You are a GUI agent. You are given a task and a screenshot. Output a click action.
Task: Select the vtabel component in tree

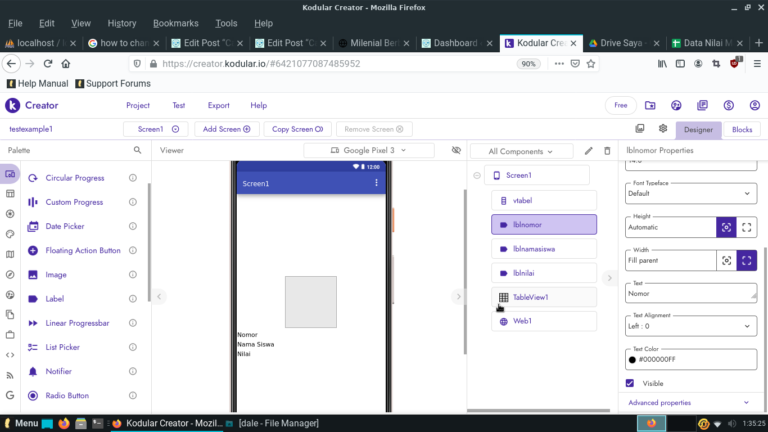pyautogui.click(x=544, y=200)
